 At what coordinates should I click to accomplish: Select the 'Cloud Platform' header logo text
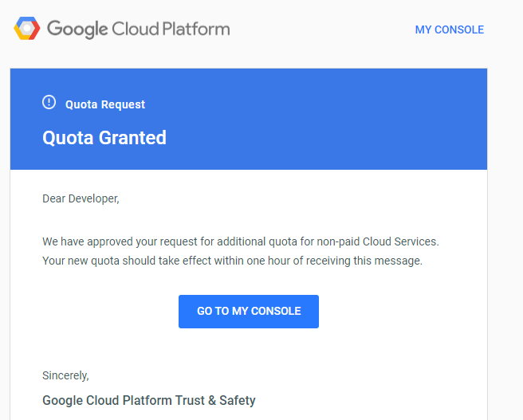(171, 29)
